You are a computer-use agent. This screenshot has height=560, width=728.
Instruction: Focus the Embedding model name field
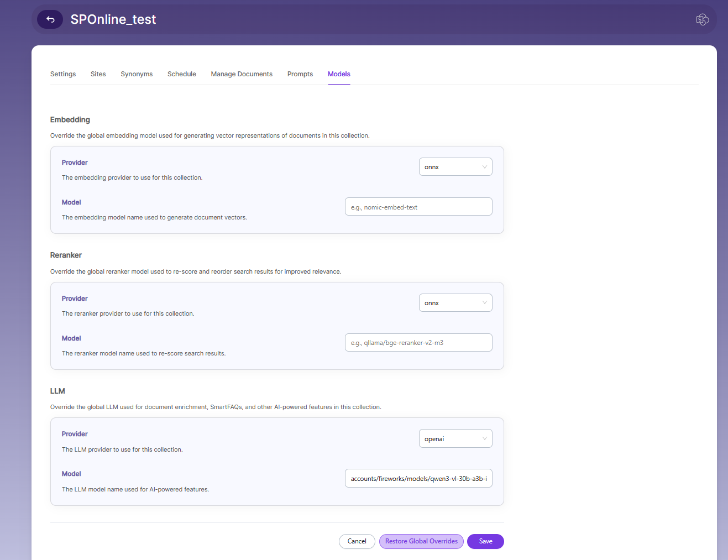[x=418, y=207]
